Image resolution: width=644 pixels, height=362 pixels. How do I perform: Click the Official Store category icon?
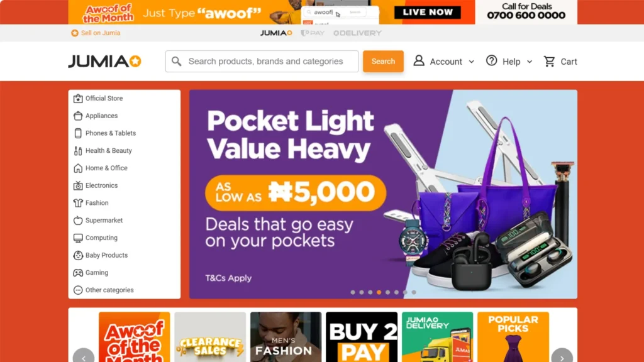coord(77,99)
